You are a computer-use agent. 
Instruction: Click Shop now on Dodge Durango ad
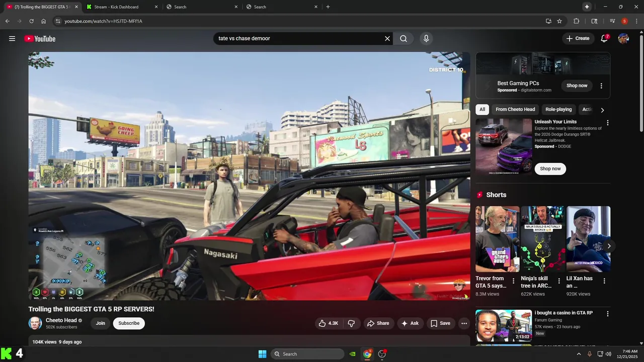coord(550,169)
